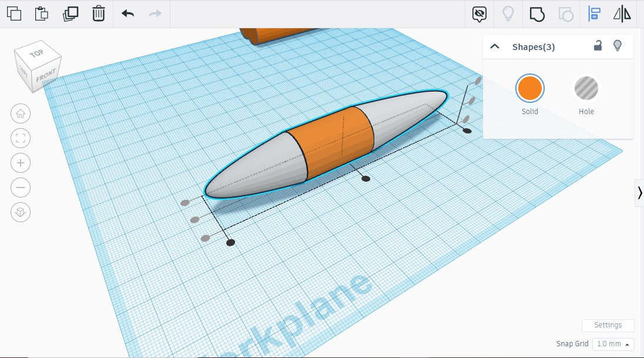Flip the selected shape
Image resolution: width=644 pixels, height=358 pixels.
pos(621,14)
